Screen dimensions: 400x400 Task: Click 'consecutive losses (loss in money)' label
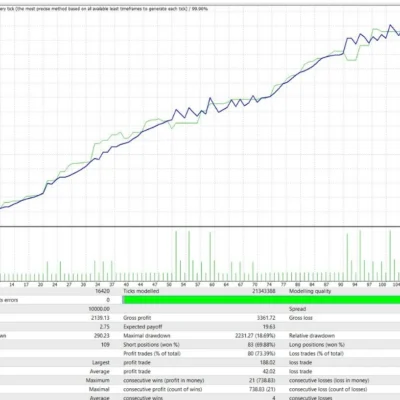tap(329, 380)
